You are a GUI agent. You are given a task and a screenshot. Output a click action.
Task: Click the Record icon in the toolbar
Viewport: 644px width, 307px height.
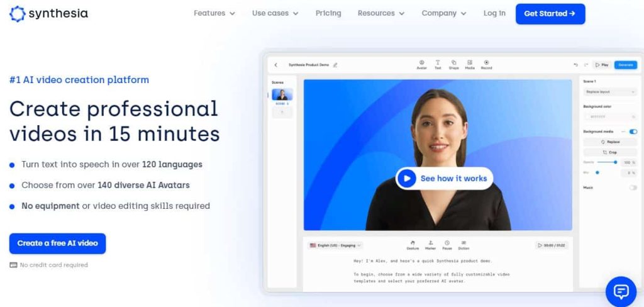pyautogui.click(x=486, y=64)
